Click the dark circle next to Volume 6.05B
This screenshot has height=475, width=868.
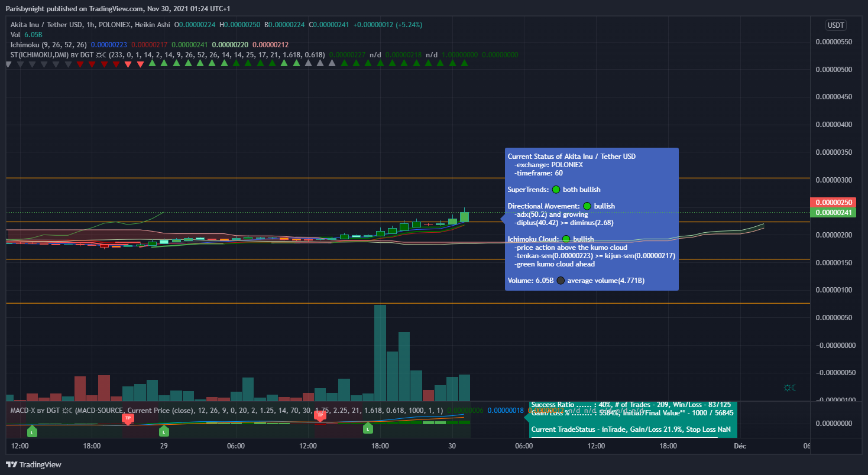(560, 281)
